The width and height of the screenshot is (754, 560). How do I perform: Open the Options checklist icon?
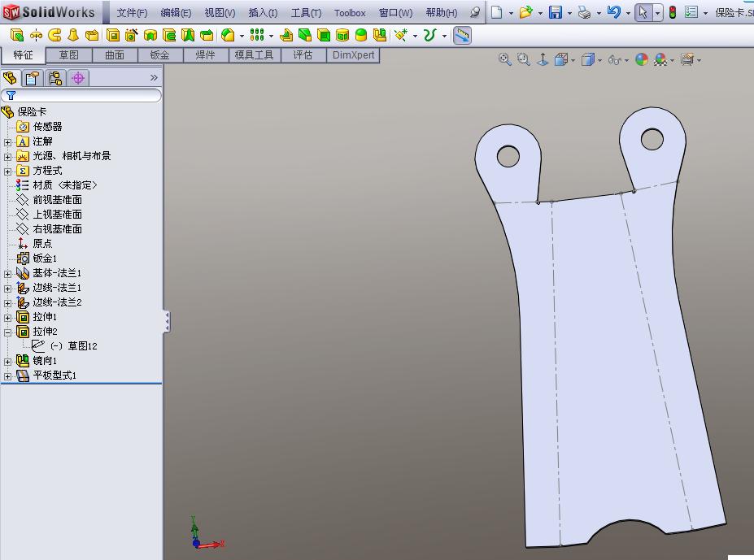point(691,12)
